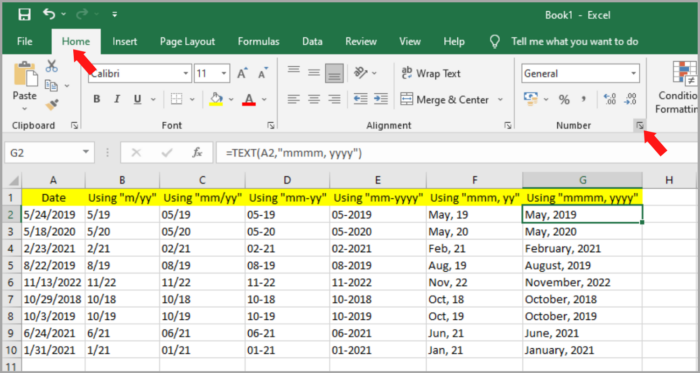Image resolution: width=700 pixels, height=373 pixels.
Task: Open Font group dialog launcher
Action: pos(271,126)
